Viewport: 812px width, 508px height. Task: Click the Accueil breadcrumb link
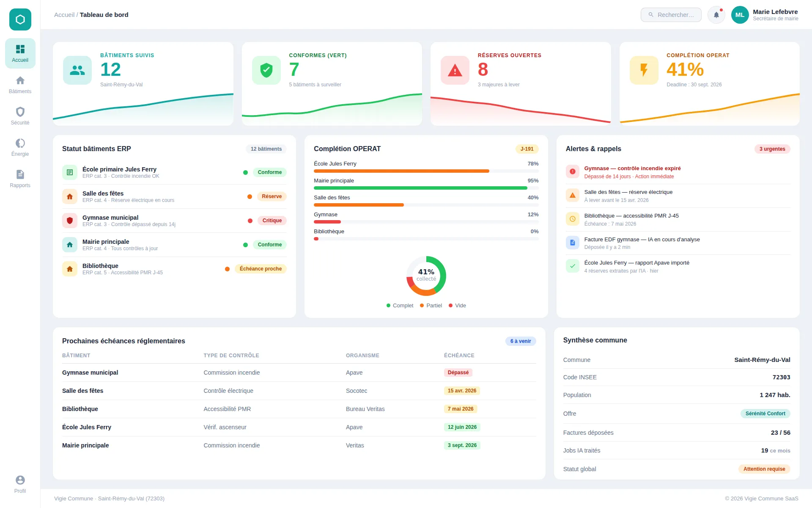click(64, 15)
